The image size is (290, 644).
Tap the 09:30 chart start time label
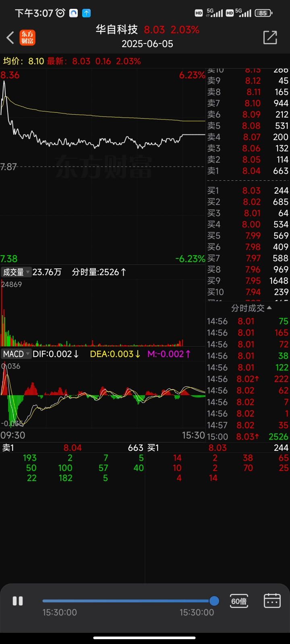tap(12, 435)
